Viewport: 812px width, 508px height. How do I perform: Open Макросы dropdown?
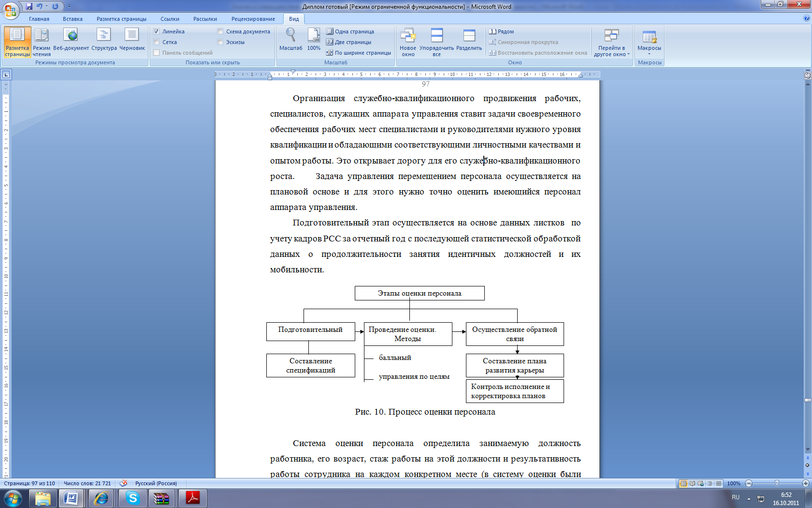(x=649, y=42)
